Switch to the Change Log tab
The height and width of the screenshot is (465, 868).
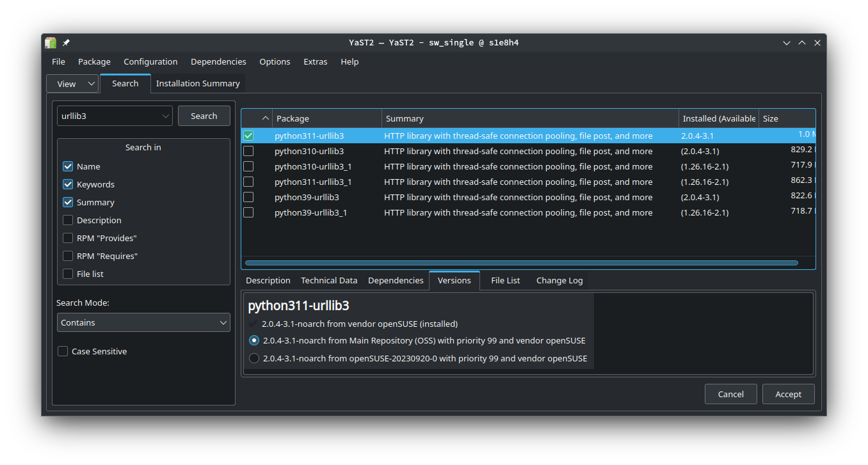pyautogui.click(x=559, y=280)
